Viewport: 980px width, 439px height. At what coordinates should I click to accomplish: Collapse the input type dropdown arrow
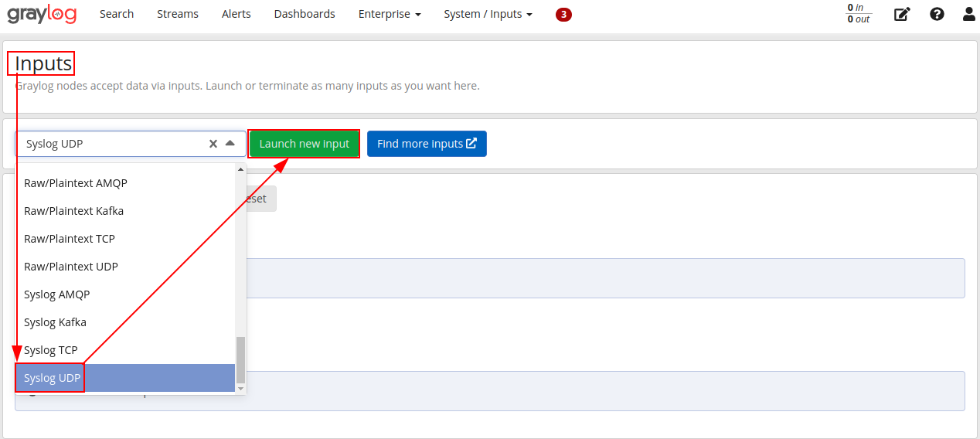(230, 144)
